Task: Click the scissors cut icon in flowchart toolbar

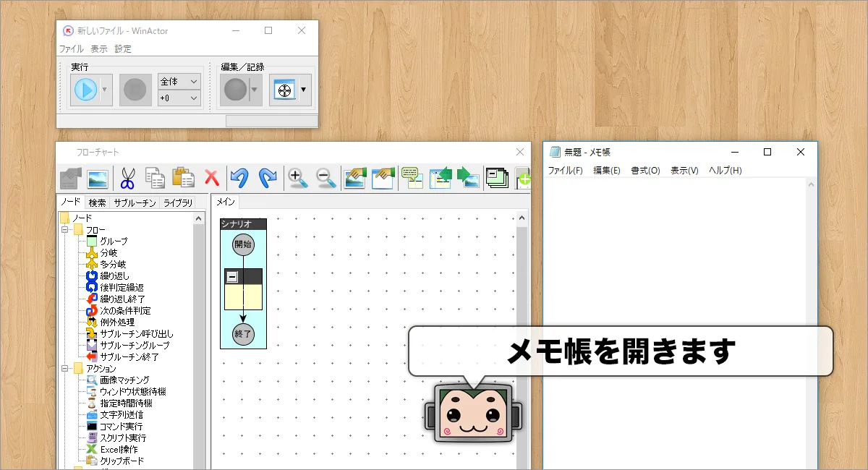Action: click(x=128, y=178)
